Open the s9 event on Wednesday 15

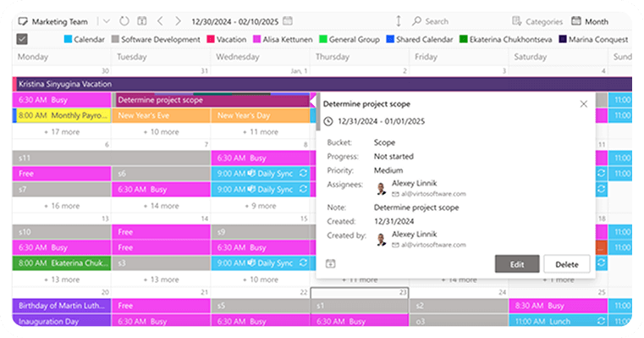[261, 232]
